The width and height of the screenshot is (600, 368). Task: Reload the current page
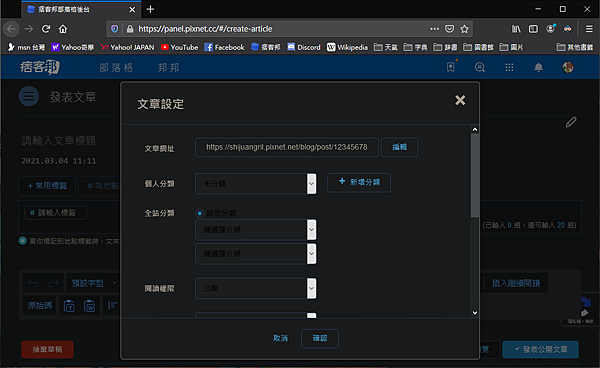(x=46, y=29)
